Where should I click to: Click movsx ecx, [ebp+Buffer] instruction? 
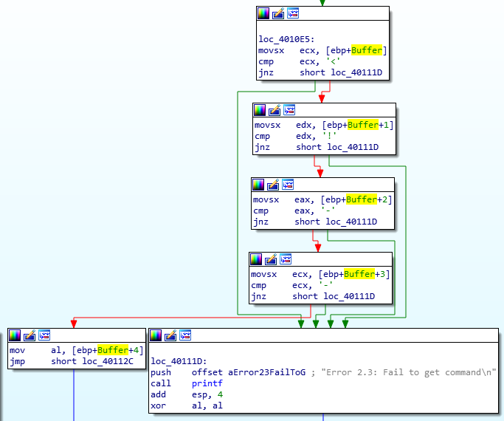coord(322,50)
